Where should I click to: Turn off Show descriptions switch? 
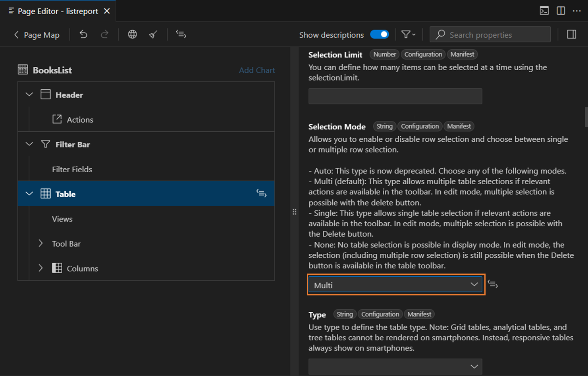click(379, 35)
